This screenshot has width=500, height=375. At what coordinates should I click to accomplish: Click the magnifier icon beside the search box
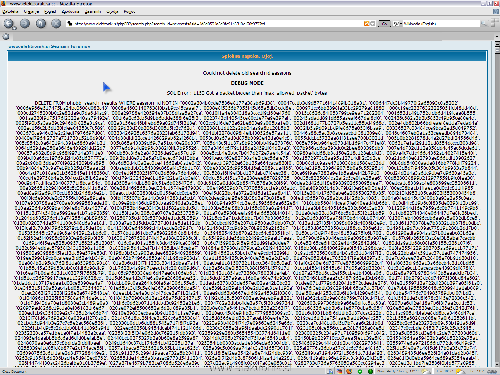point(484,24)
